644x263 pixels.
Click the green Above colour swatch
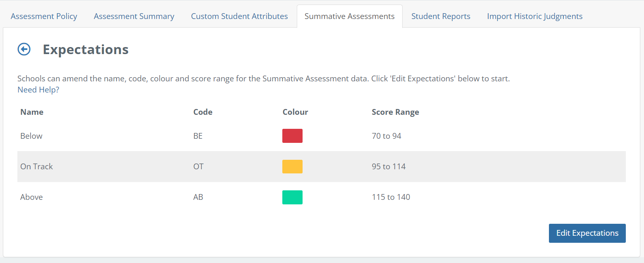(x=292, y=197)
